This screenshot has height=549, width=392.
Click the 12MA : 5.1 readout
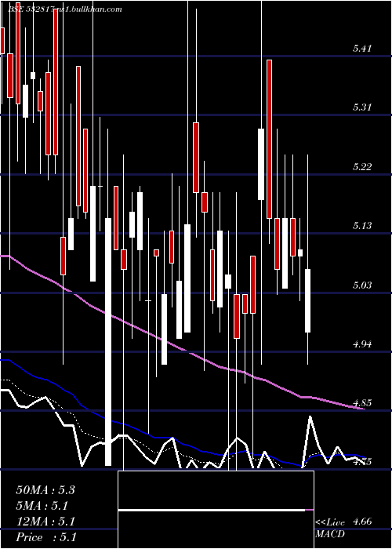tap(45, 522)
